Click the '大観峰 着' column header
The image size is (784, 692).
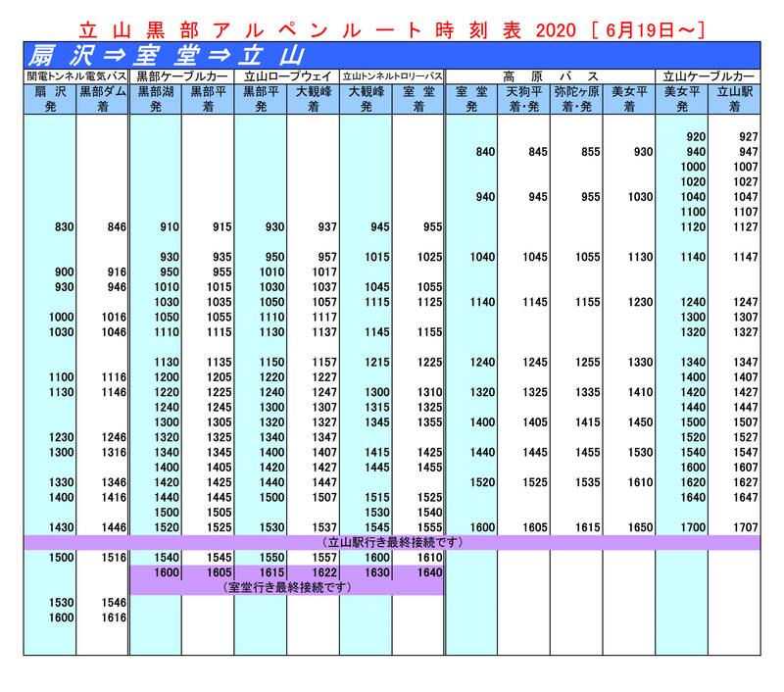click(314, 99)
